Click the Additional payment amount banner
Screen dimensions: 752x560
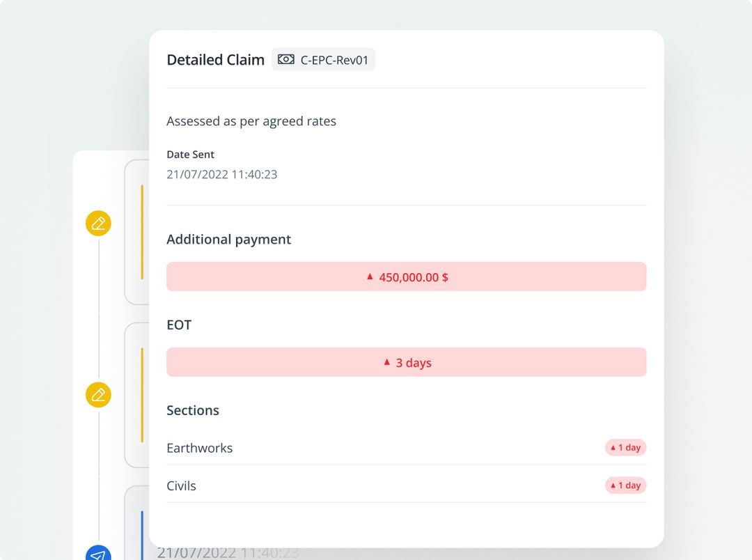click(x=406, y=276)
